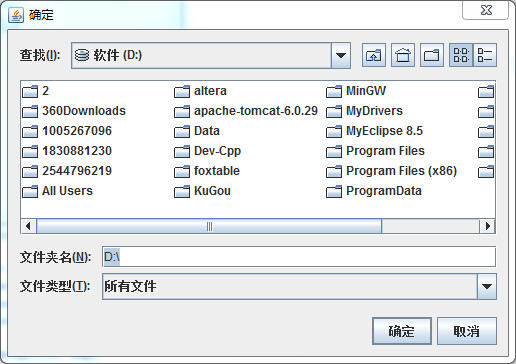Select the MyDrivers folder

click(364, 111)
